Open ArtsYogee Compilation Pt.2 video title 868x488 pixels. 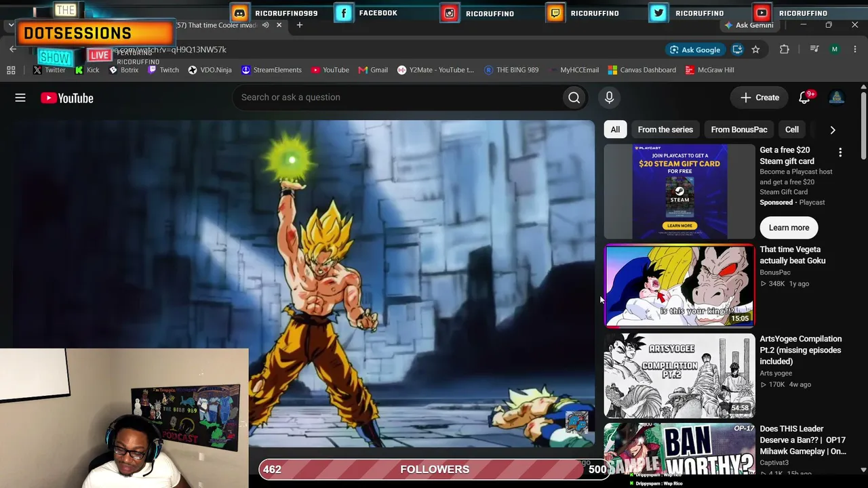point(800,350)
